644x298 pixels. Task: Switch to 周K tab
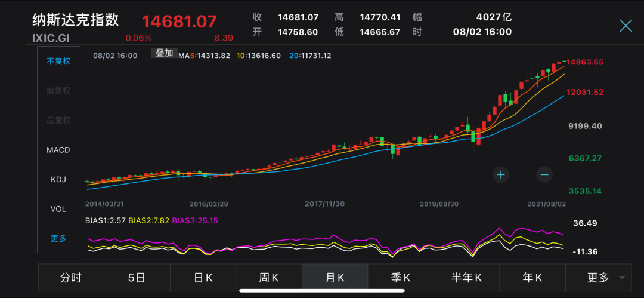click(269, 278)
